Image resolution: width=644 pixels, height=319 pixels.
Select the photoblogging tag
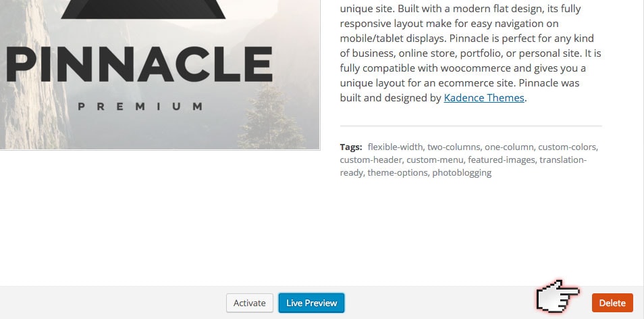(462, 172)
